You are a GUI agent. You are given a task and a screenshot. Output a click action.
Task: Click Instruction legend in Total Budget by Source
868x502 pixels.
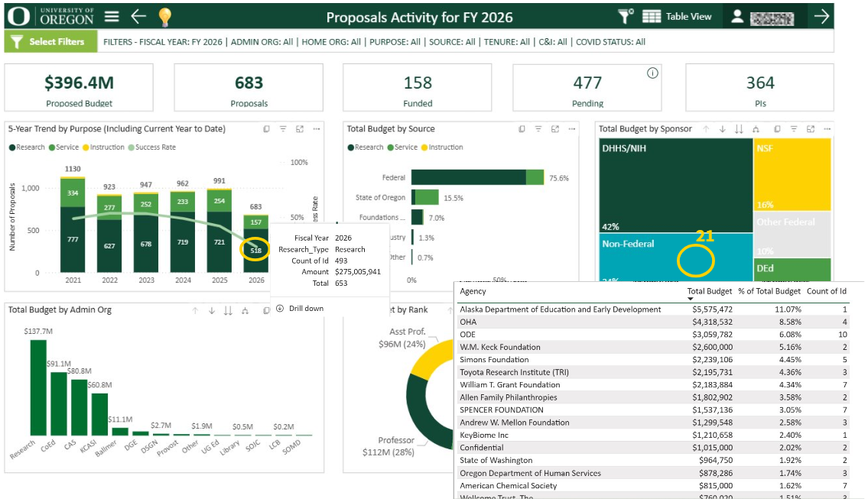(x=442, y=147)
